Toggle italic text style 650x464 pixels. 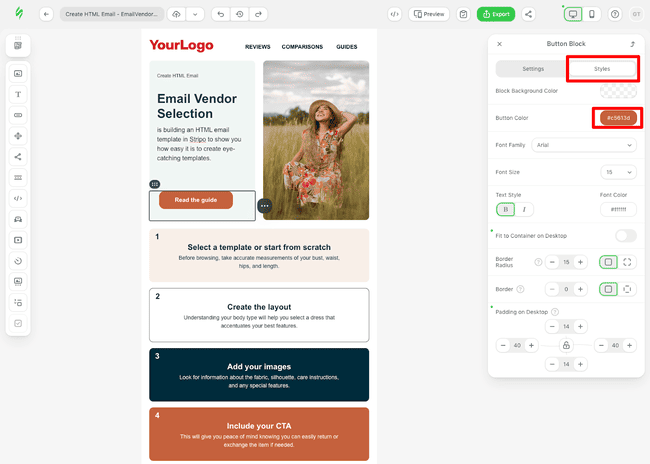524,209
